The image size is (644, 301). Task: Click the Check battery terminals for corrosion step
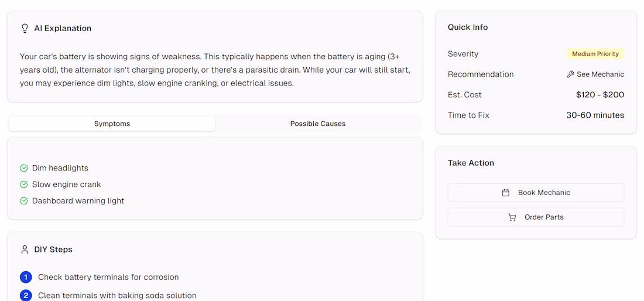[x=108, y=277]
